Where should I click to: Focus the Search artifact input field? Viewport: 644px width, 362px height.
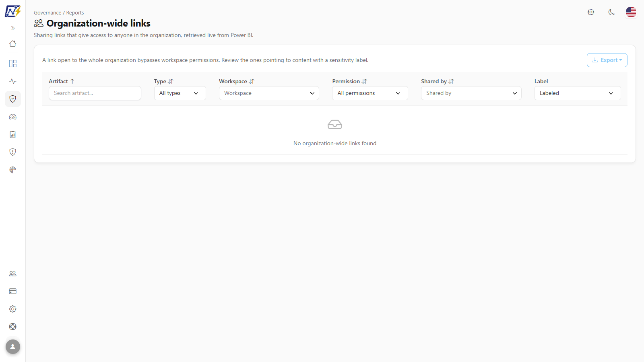coord(95,93)
